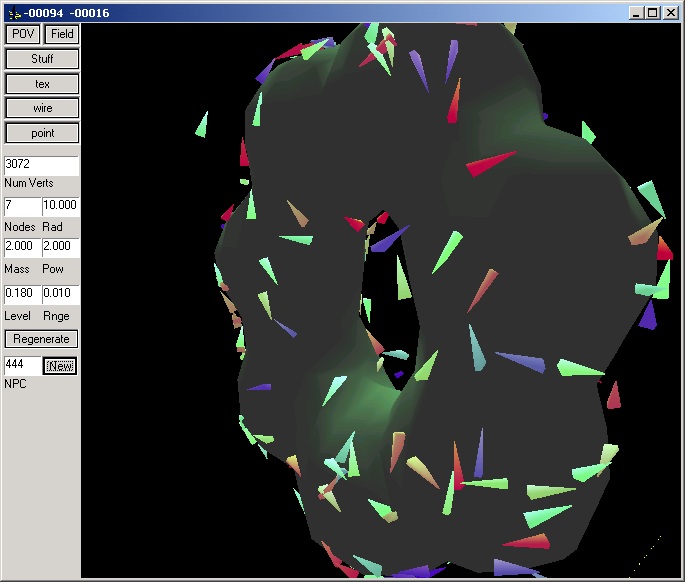Maximize the application window

653,13
